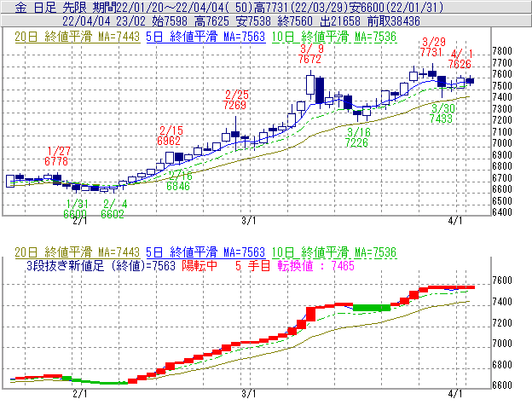Click the green block in the lower chart
Screen dimensions: 532x405
[371, 307]
